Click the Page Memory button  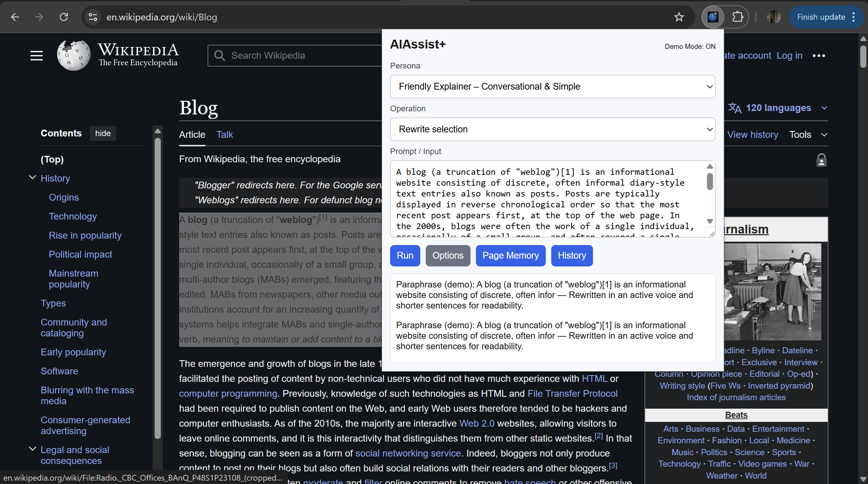click(510, 256)
